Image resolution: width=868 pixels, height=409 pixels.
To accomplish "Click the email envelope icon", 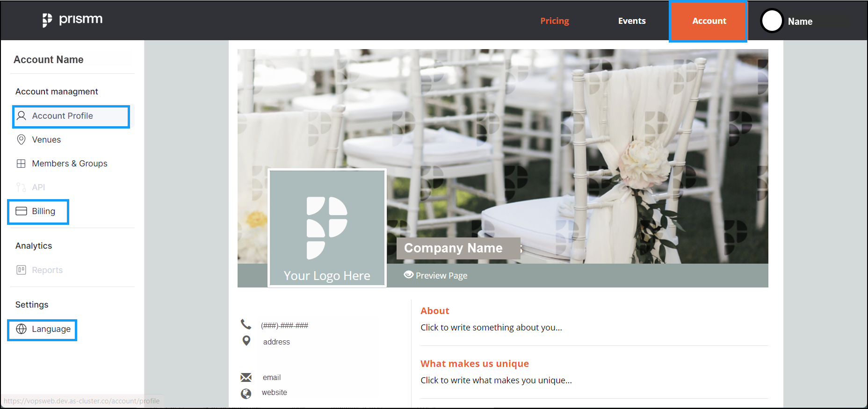I will click(x=246, y=377).
